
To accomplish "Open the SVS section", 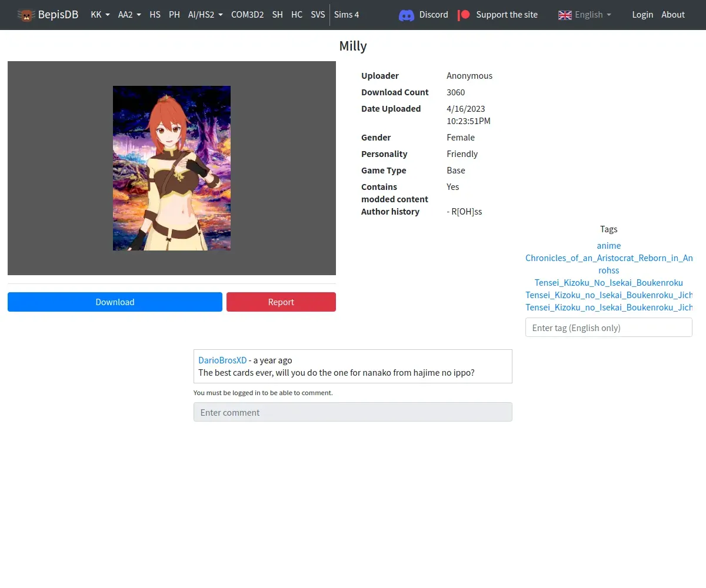I will (x=318, y=15).
